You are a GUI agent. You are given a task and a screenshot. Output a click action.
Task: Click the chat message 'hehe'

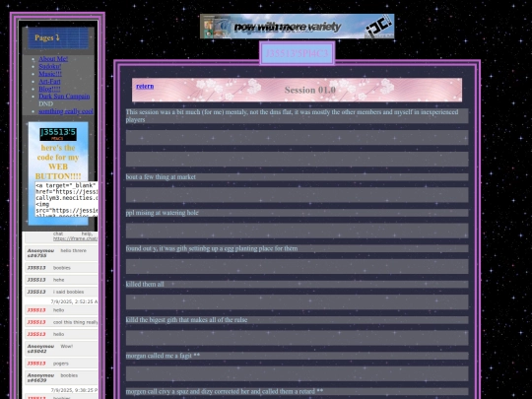[x=59, y=280]
